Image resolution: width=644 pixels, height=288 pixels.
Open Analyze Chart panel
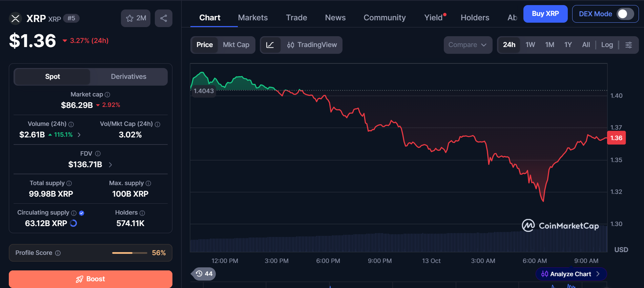pyautogui.click(x=571, y=274)
